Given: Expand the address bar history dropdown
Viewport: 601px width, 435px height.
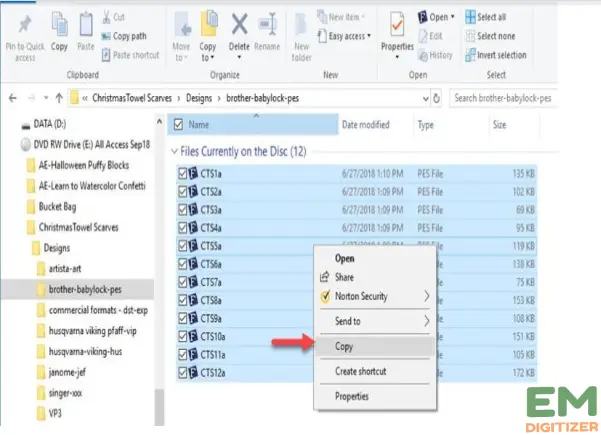Looking at the screenshot, I should pos(425,99).
